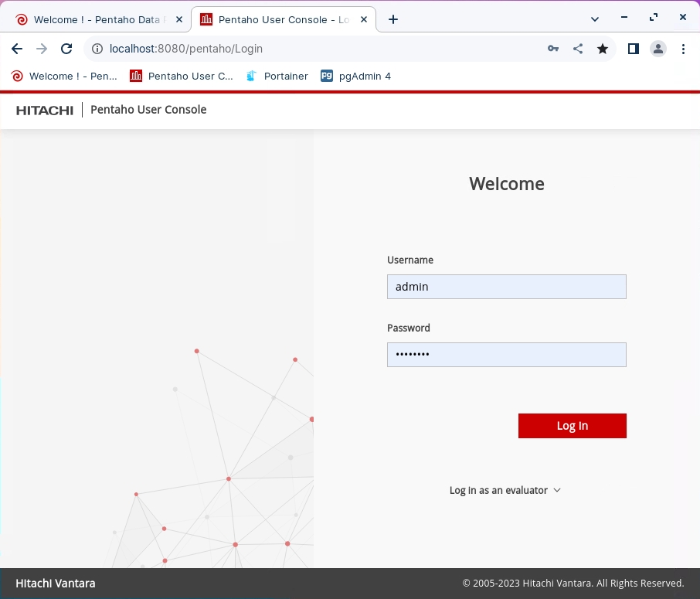Open the Chrome three-dot menu
The height and width of the screenshot is (599, 700).
(683, 49)
